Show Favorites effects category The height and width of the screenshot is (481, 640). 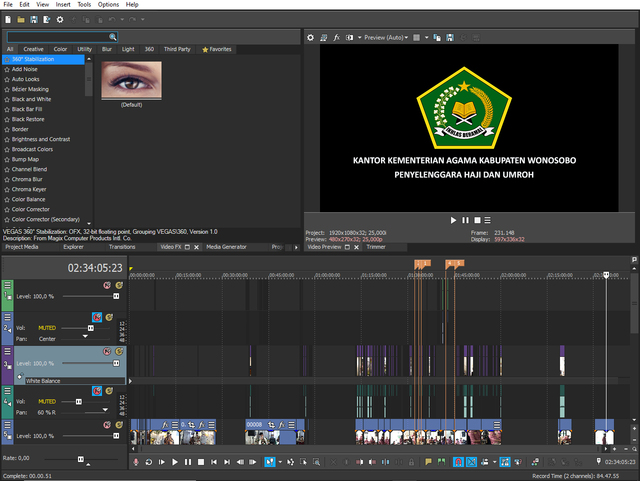coord(217,49)
